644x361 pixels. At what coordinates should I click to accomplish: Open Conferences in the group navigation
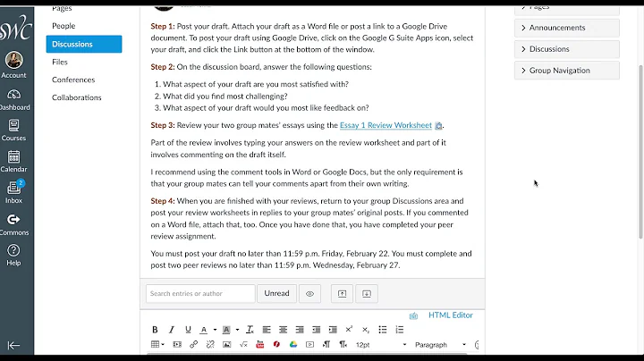[x=73, y=80]
